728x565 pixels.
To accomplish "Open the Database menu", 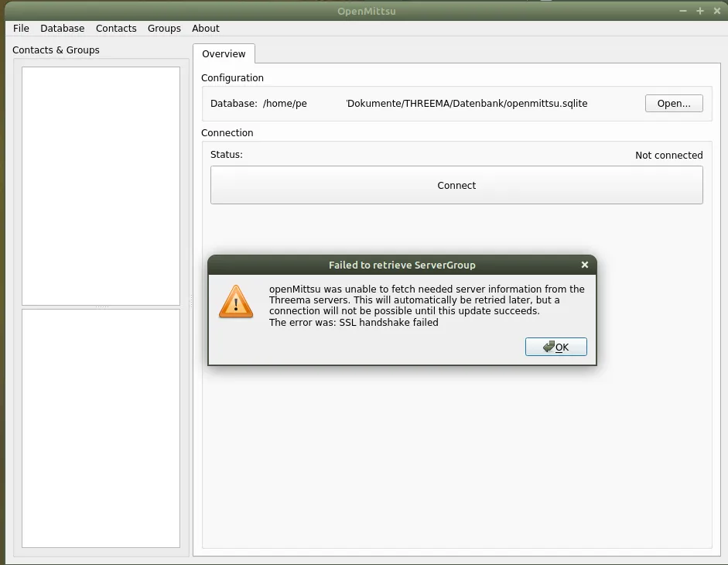I will point(63,29).
